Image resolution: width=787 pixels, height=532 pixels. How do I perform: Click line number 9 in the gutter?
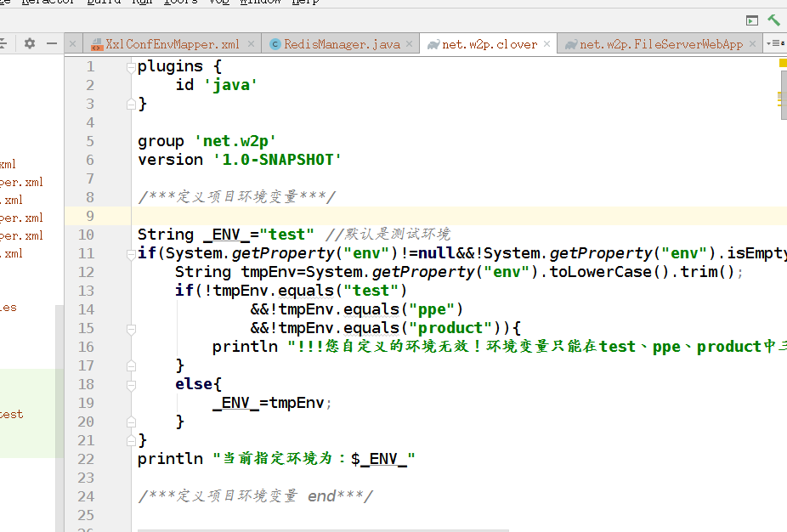(90, 216)
